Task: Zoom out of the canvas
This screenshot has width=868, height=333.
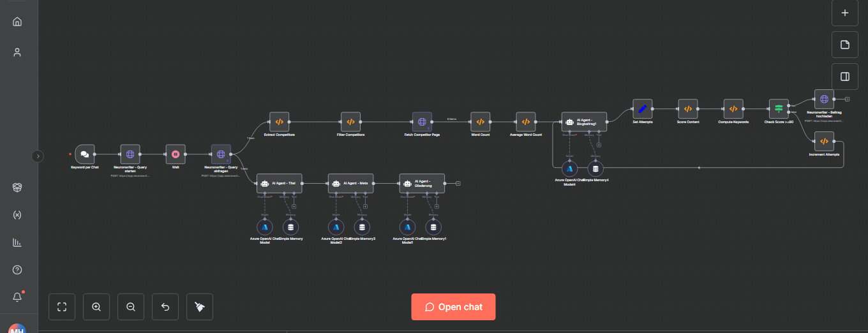Action: click(x=131, y=307)
